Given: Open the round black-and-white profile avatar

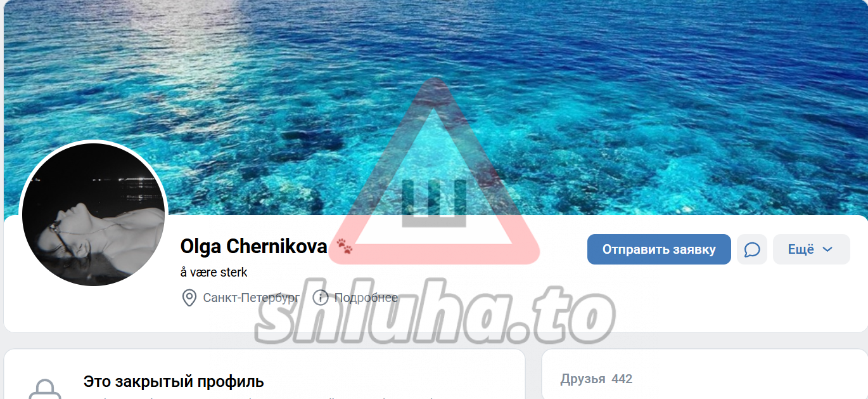Looking at the screenshot, I should point(94,214).
